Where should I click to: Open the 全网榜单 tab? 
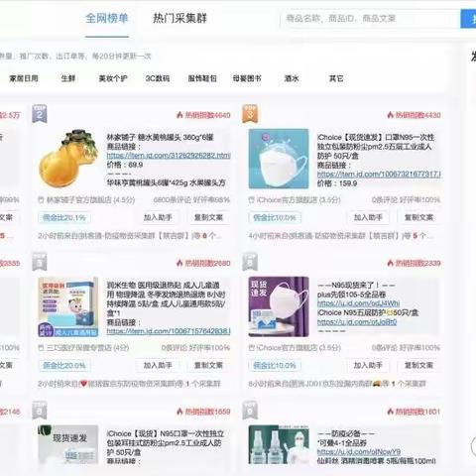[x=107, y=18]
